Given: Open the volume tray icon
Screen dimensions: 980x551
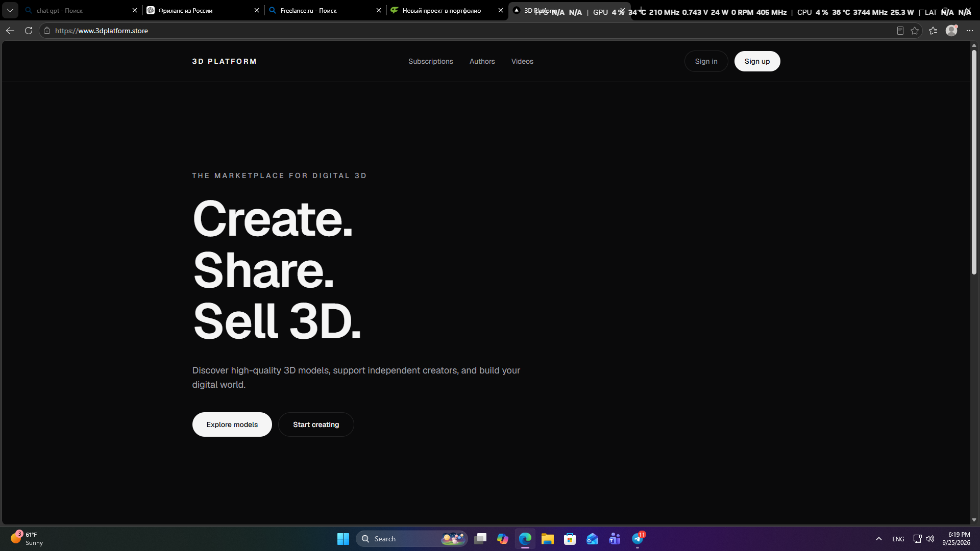Looking at the screenshot, I should pos(930,539).
